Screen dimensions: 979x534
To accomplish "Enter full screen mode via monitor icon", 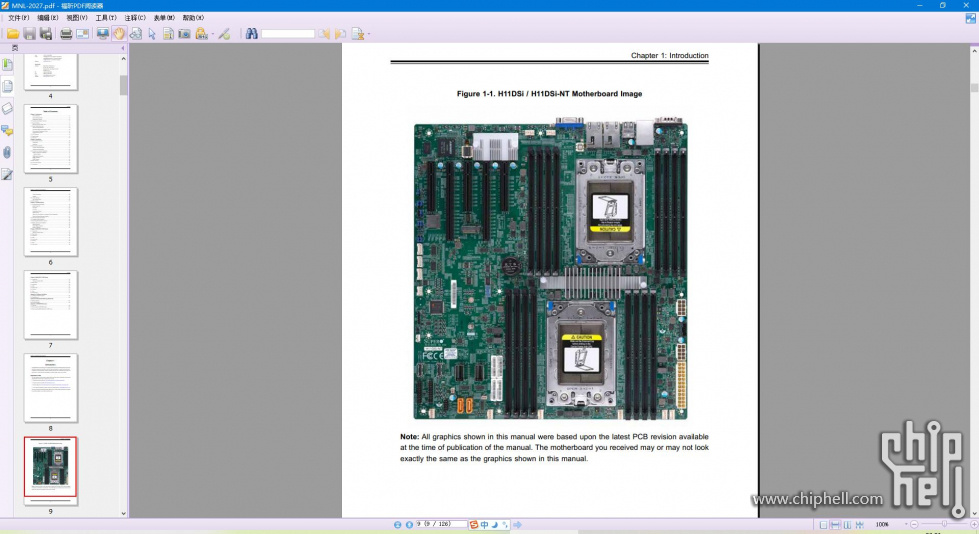I will [x=103, y=34].
